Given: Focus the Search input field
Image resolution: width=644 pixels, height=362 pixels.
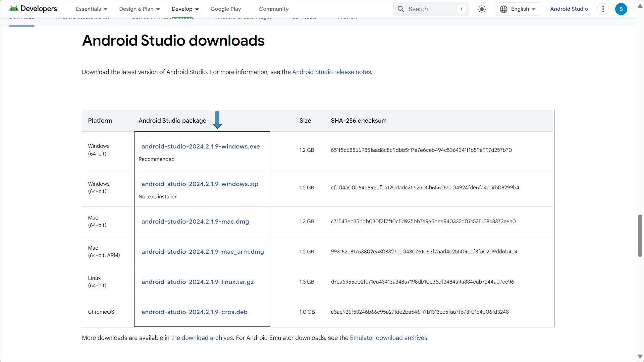Looking at the screenshot, I should (x=431, y=9).
